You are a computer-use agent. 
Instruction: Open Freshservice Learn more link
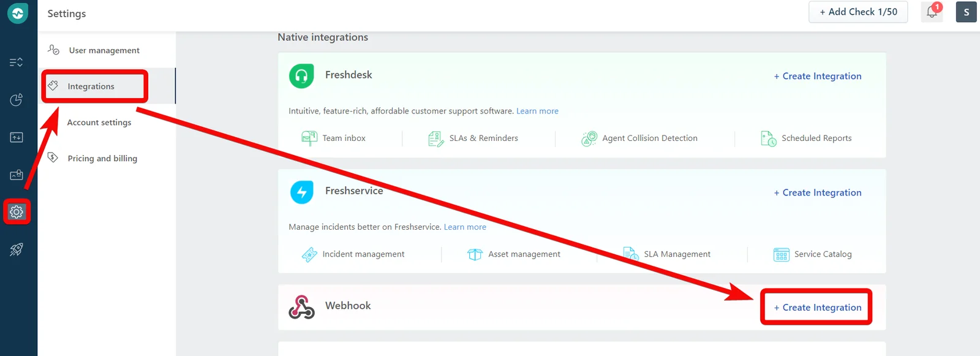(x=465, y=227)
